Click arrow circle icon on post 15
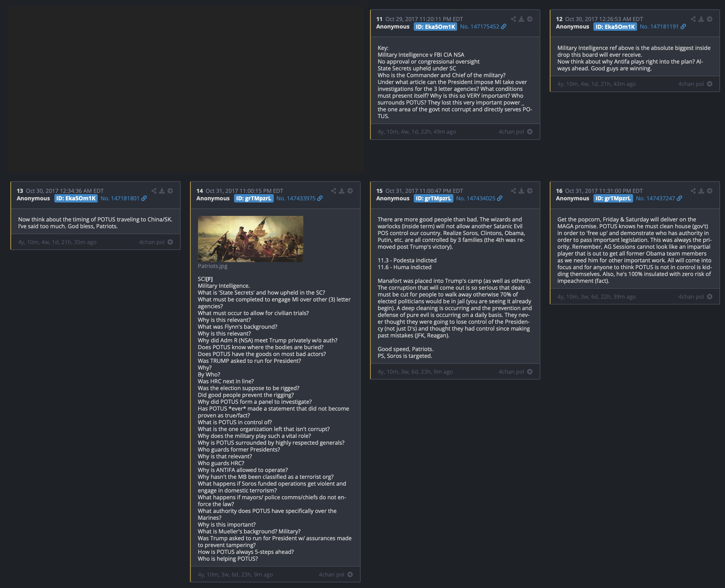This screenshot has width=725, height=588. click(x=530, y=191)
